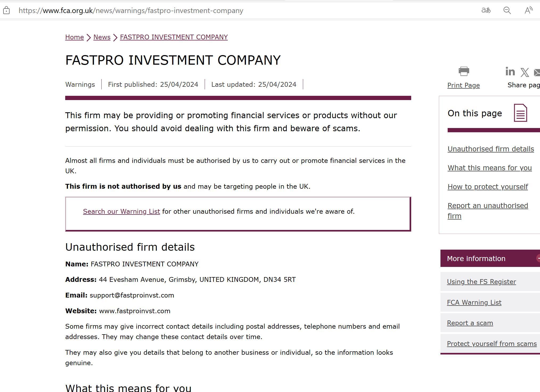Select FCA Warning List sidebar item
The image size is (540, 392).
pyautogui.click(x=474, y=302)
